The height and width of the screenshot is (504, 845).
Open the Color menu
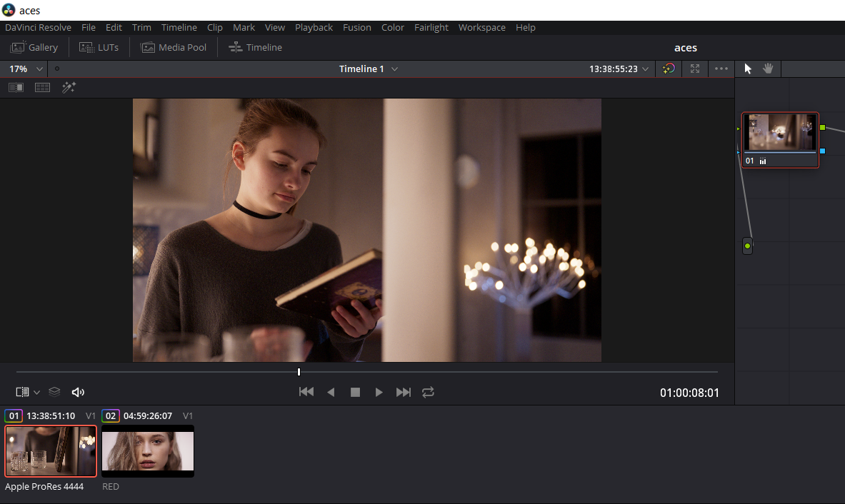click(392, 27)
